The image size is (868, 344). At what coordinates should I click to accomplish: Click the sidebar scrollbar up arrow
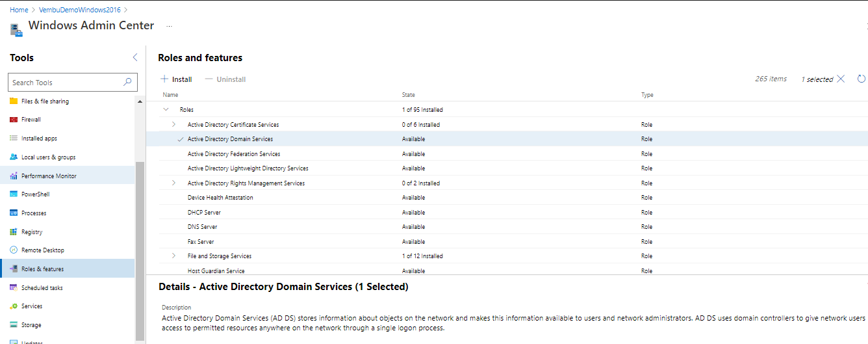pyautogui.click(x=140, y=101)
